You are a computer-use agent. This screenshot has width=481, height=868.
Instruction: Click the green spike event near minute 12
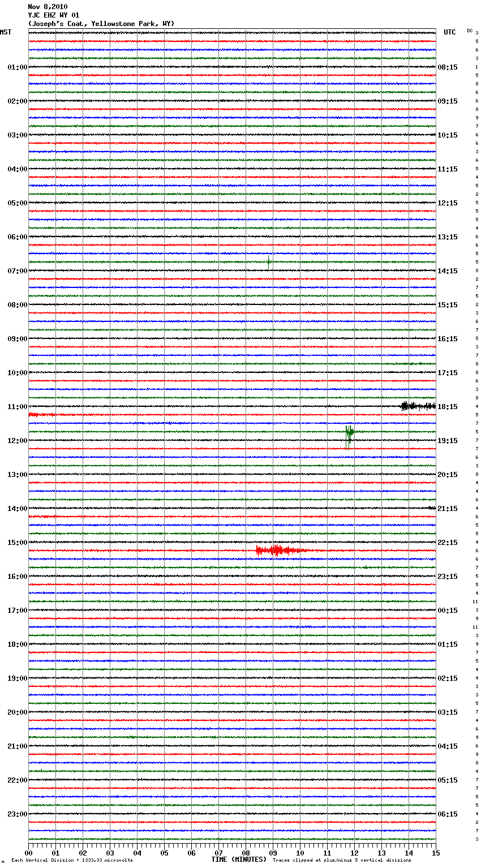(x=350, y=436)
